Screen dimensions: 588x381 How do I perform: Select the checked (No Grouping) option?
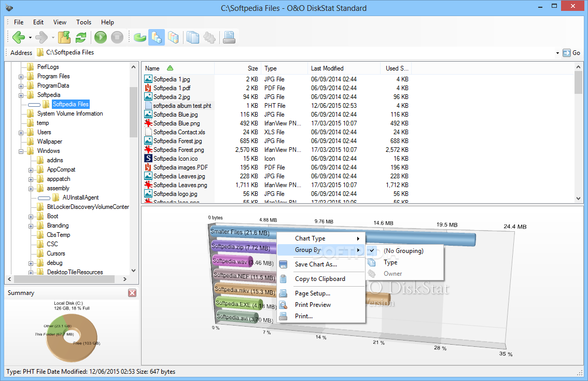[x=403, y=251]
